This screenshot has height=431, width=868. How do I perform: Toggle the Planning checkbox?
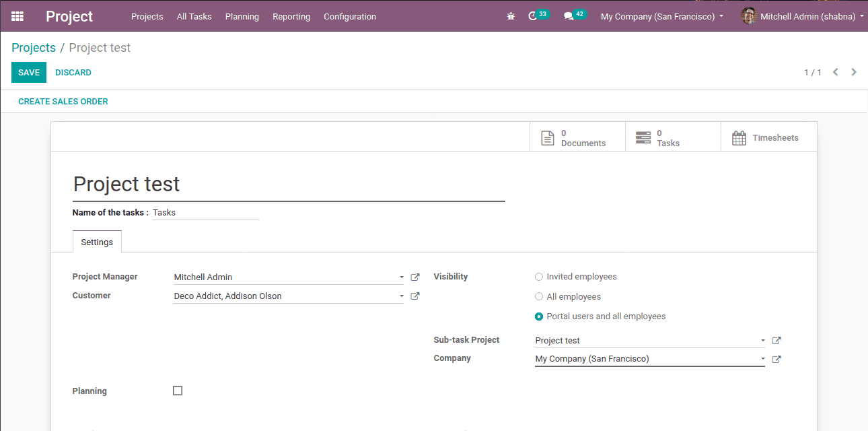[178, 391]
